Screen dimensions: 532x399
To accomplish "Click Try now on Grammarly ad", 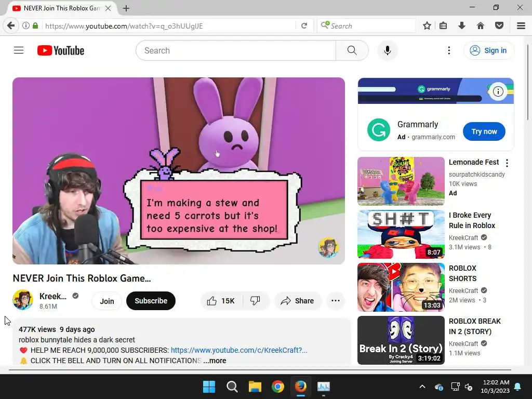I will click(x=484, y=131).
